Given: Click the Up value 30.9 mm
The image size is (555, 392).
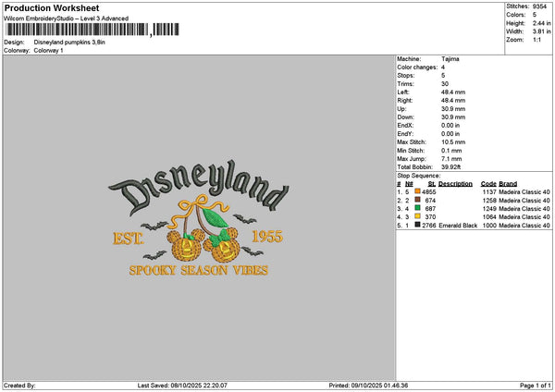Looking at the screenshot, I should pos(453,109).
